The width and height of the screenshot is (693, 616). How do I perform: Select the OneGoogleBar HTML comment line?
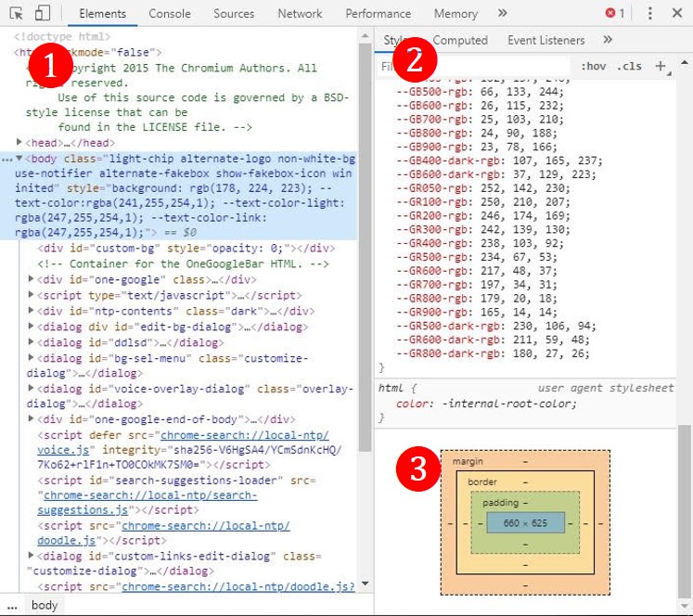pos(183,263)
